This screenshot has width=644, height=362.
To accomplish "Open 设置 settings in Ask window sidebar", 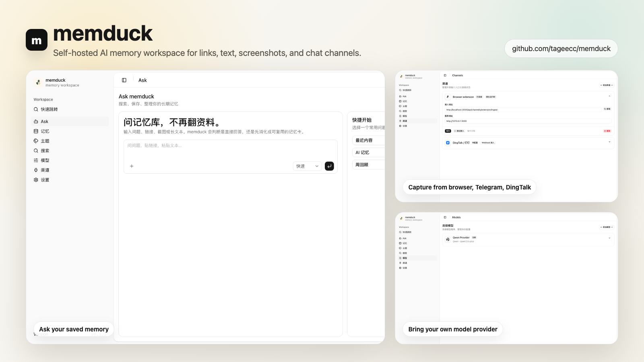I will pyautogui.click(x=70, y=180).
